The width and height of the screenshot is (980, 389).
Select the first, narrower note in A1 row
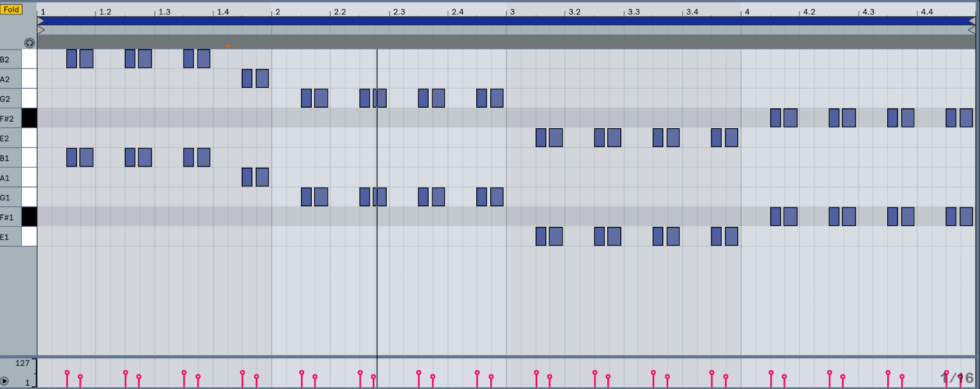[x=247, y=177]
